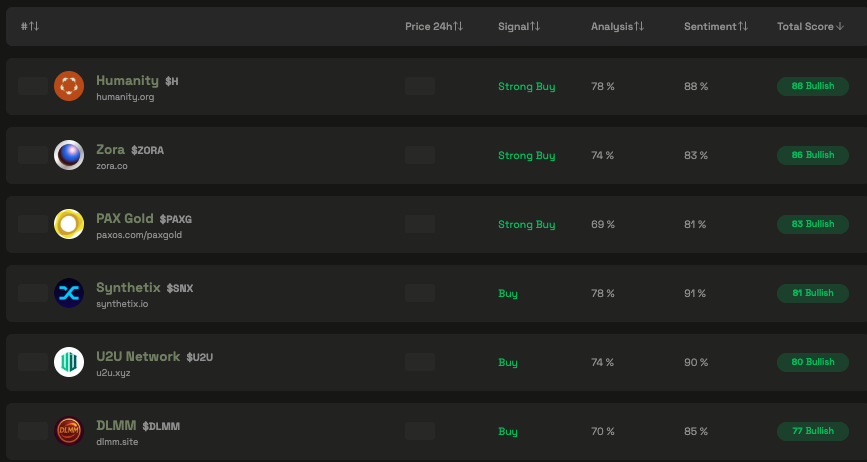Sort table by Signal column
This screenshot has width=867, height=462.
point(519,26)
